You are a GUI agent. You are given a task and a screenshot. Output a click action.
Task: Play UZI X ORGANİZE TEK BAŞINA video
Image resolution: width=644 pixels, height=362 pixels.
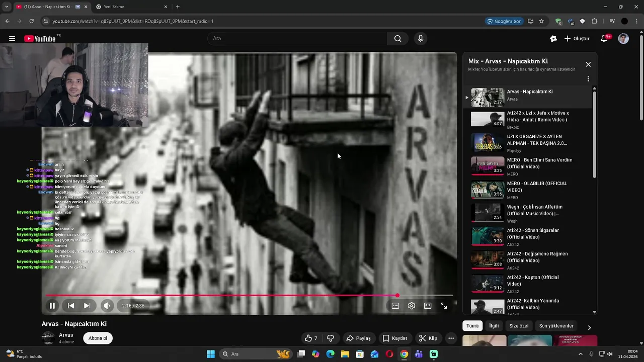tap(527, 143)
